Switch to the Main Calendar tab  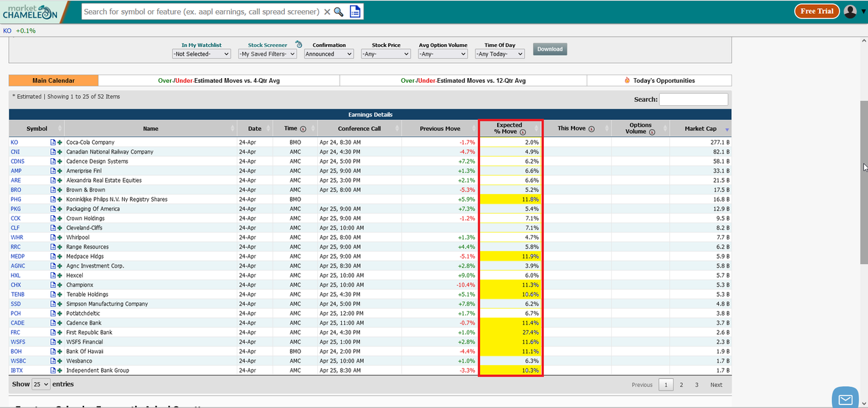(54, 80)
